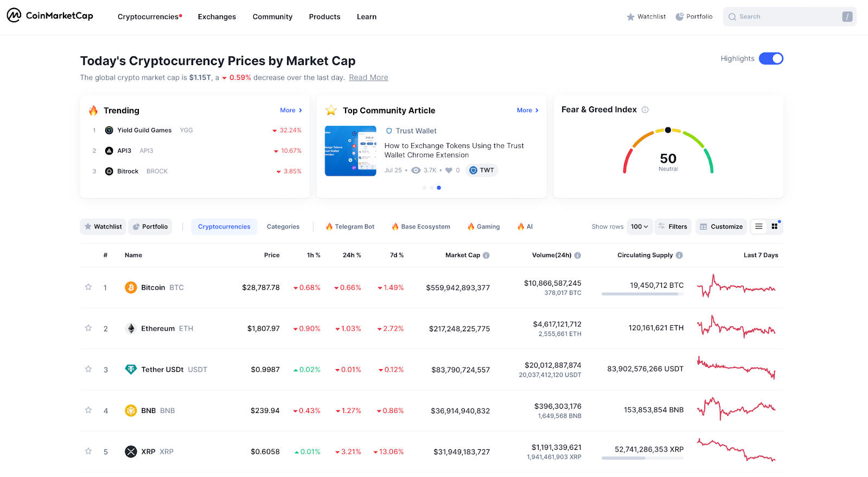The image size is (868, 477).
Task: Click Circulating Supply info icon
Action: coord(679,255)
